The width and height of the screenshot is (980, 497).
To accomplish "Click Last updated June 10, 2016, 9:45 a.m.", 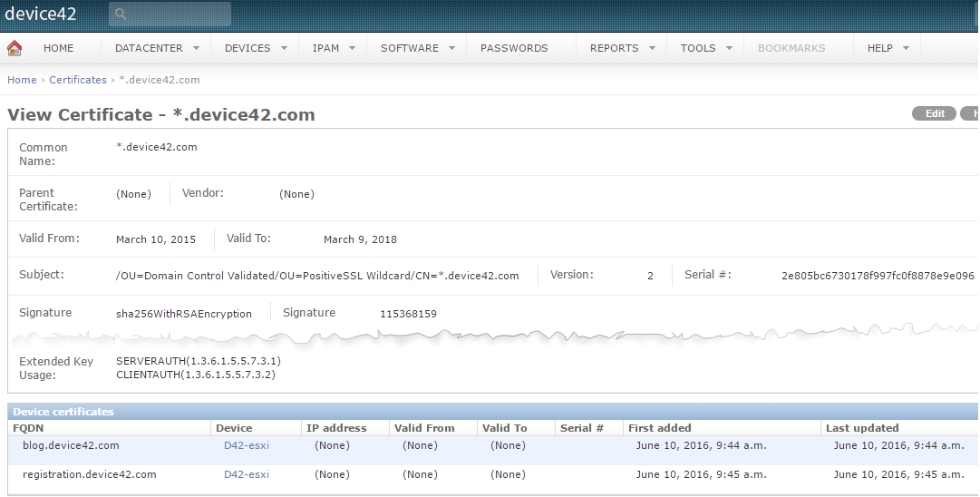I will click(898, 474).
